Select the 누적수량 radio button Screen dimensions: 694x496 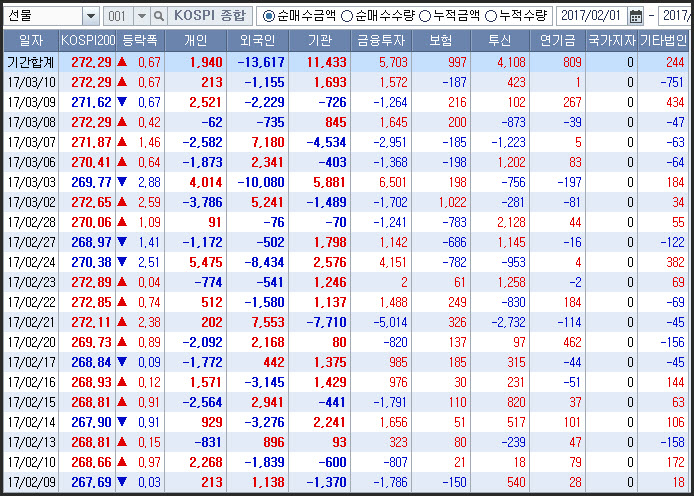[490, 16]
